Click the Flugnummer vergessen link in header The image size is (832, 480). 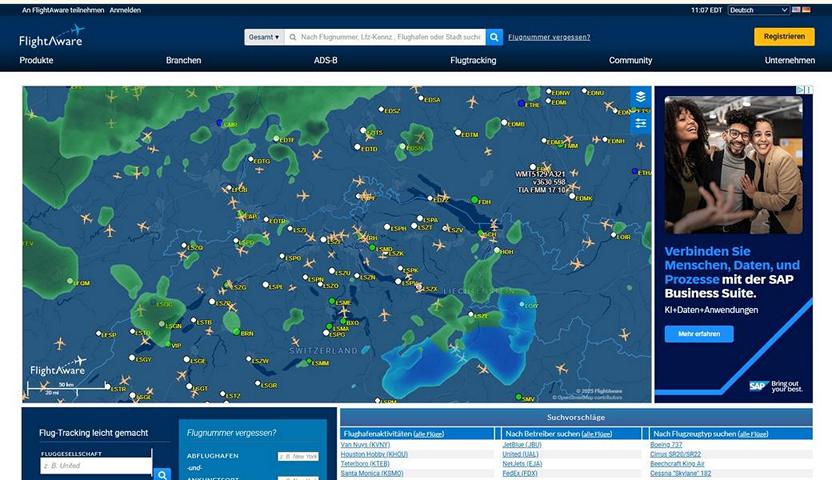(549, 37)
